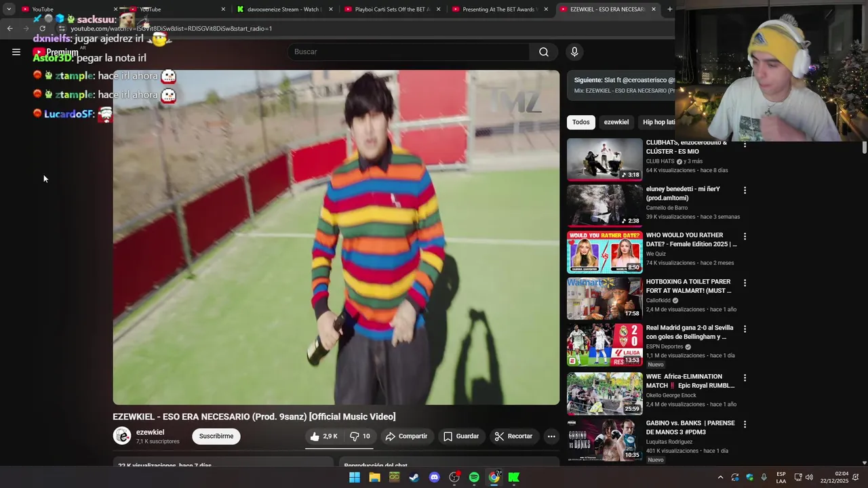Screen dimensions: 868x488
Task: Click the page vertical scrollbar
Action: [x=865, y=148]
